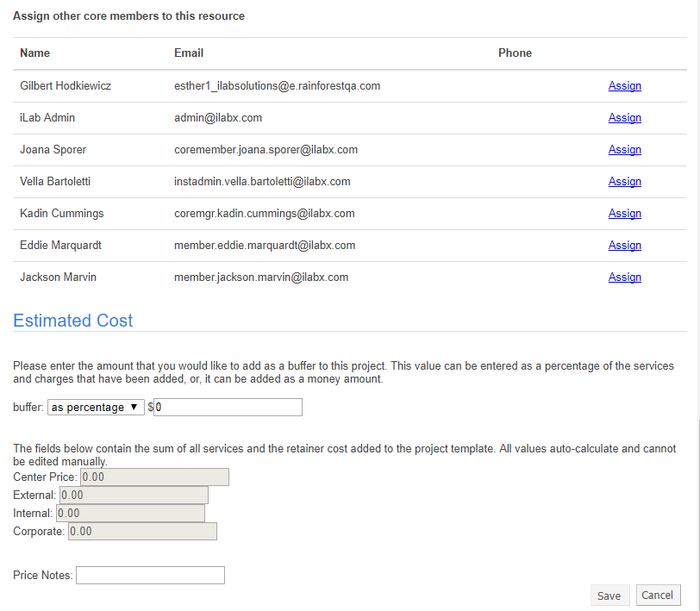This screenshot has height=611, width=700.
Task: Click Assign next to Vella Bartoletti
Action: [x=624, y=182]
